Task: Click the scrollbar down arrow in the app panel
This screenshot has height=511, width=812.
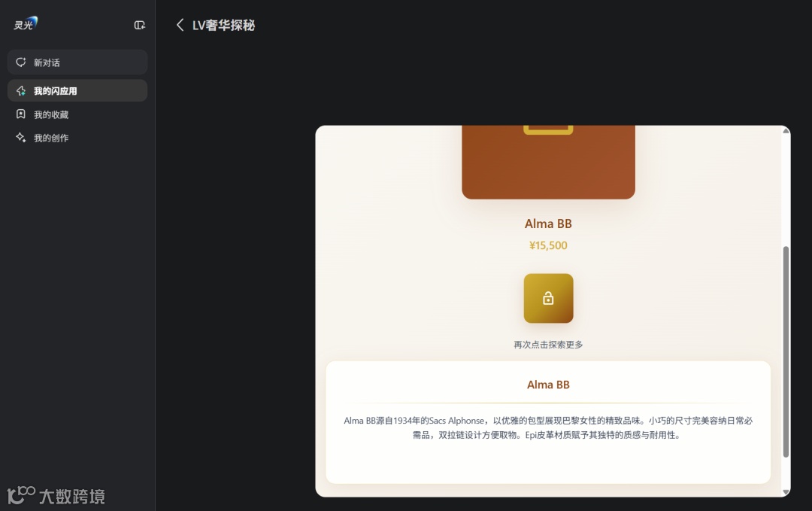Action: point(786,492)
